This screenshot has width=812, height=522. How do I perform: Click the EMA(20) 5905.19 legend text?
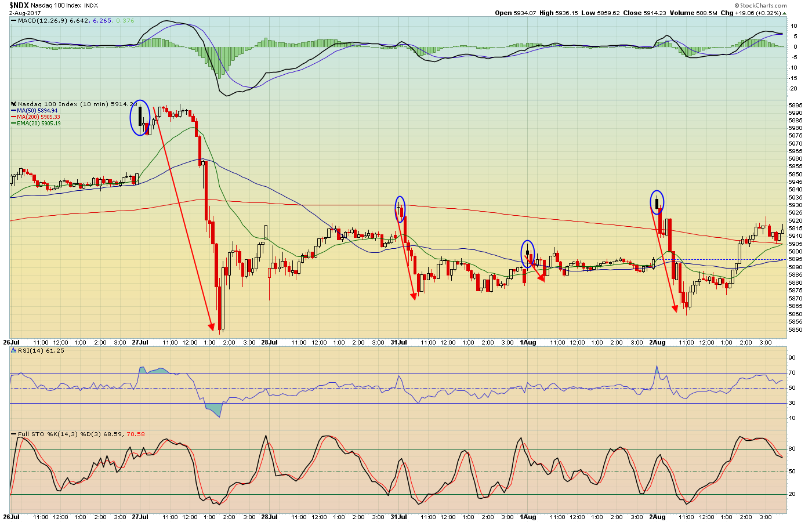pos(38,123)
